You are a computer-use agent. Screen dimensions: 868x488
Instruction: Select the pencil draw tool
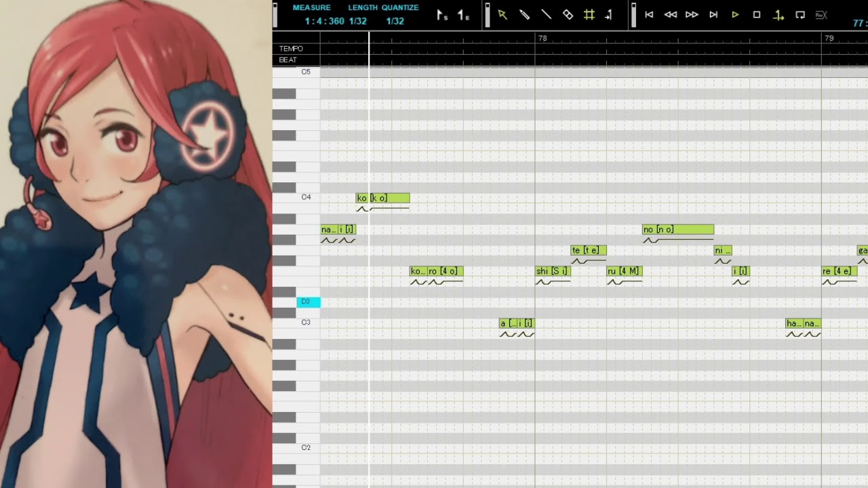point(524,14)
